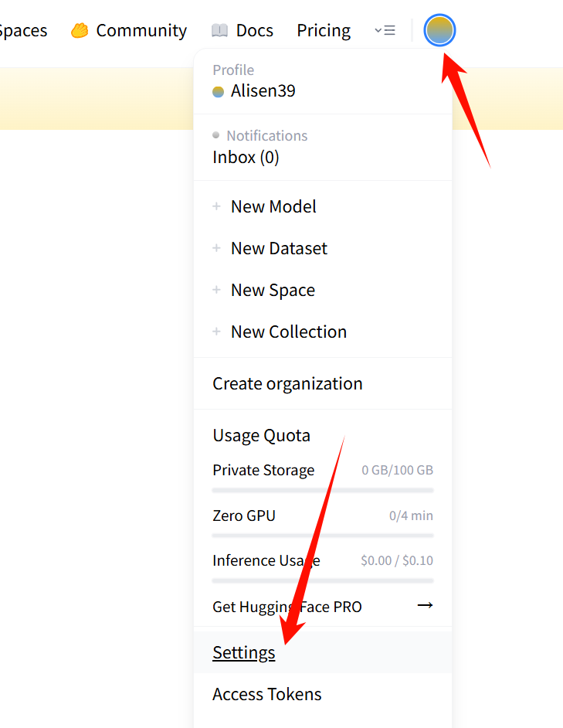Click the Get Hugging Face PRO link

coord(287,607)
